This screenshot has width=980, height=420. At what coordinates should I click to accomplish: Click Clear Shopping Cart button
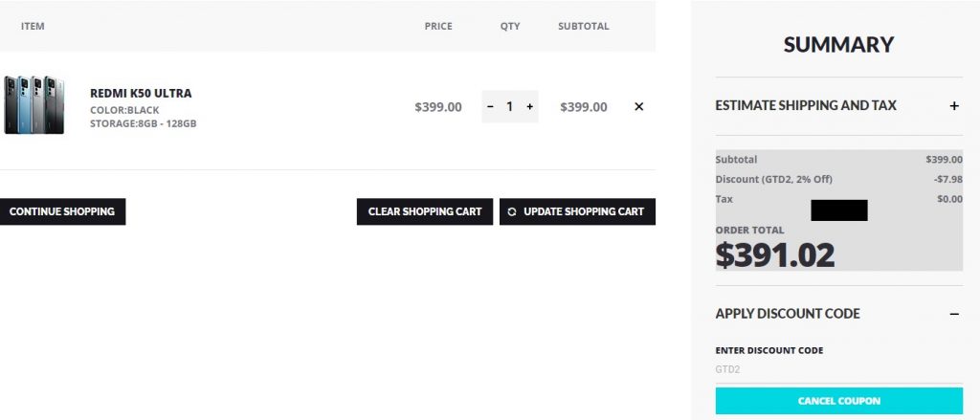point(425,211)
